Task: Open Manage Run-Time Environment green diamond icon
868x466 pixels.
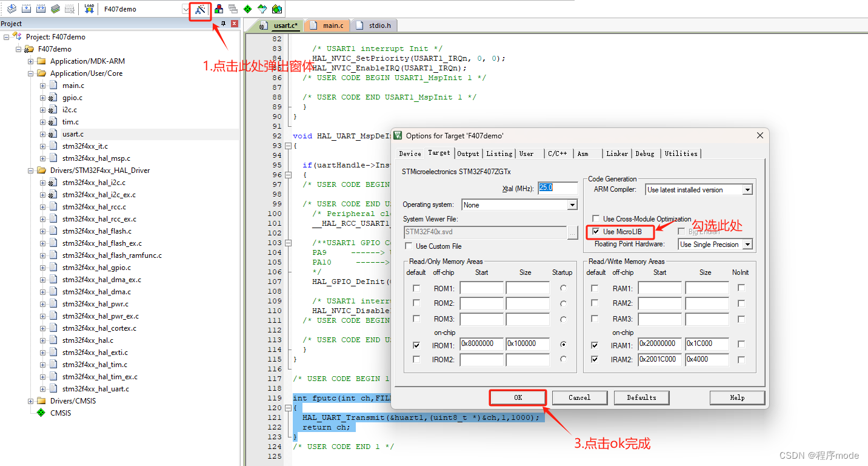Action: tap(247, 9)
